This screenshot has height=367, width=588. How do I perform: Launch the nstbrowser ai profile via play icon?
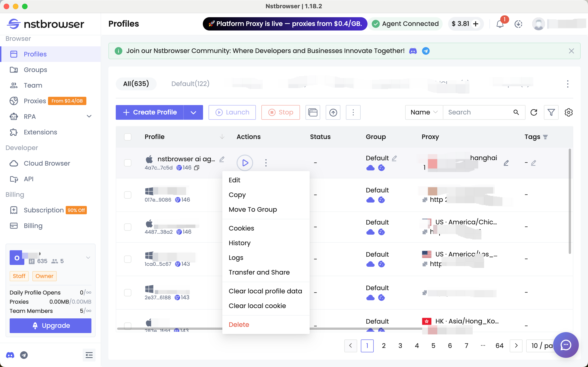tap(245, 163)
